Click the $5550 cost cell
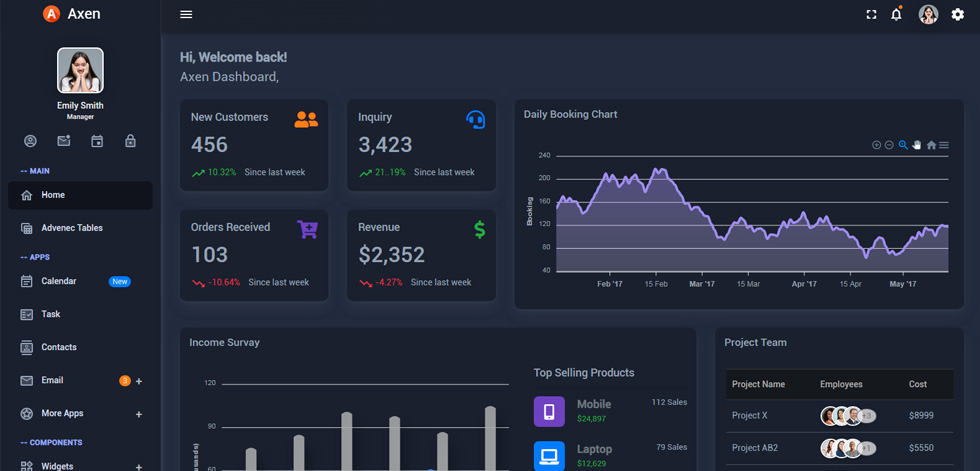The height and width of the screenshot is (471, 980). [921, 448]
